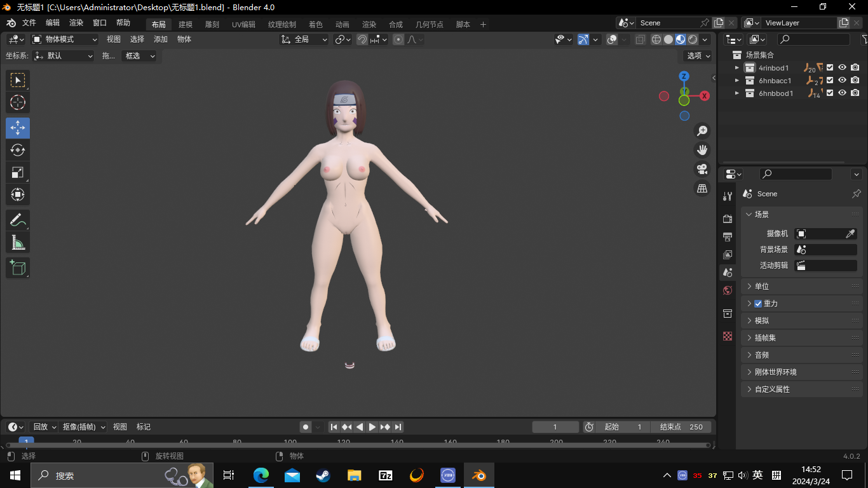Click the current frame number field

555,427
